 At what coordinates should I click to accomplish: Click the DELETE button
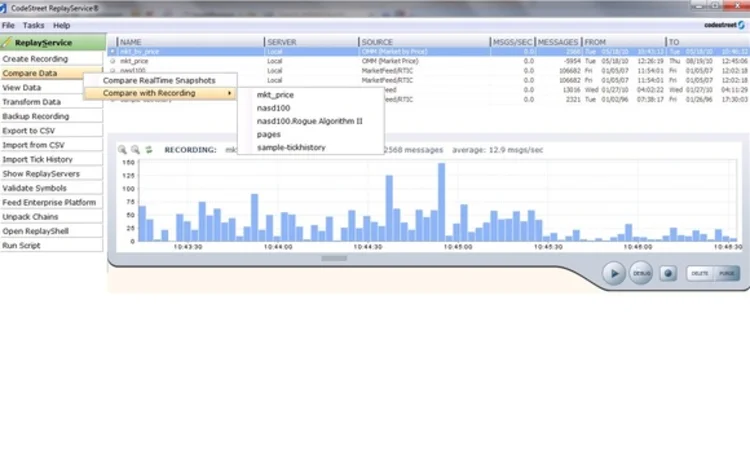(x=700, y=273)
